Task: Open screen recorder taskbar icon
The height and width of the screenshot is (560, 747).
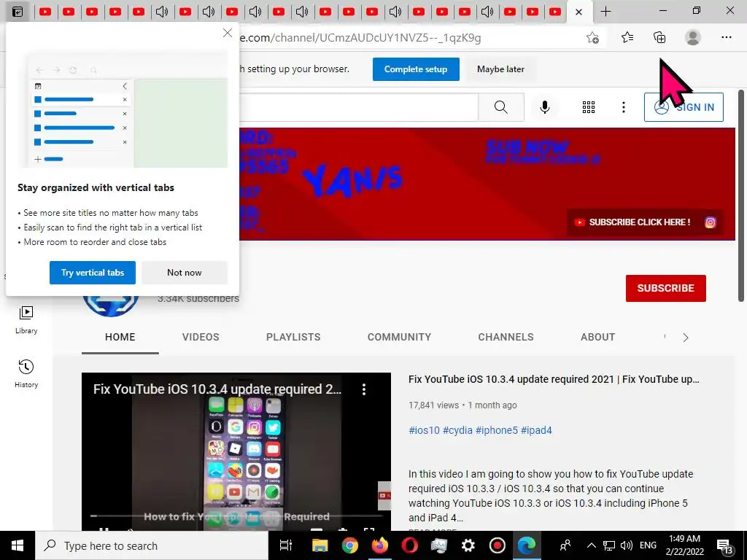Action: click(498, 545)
